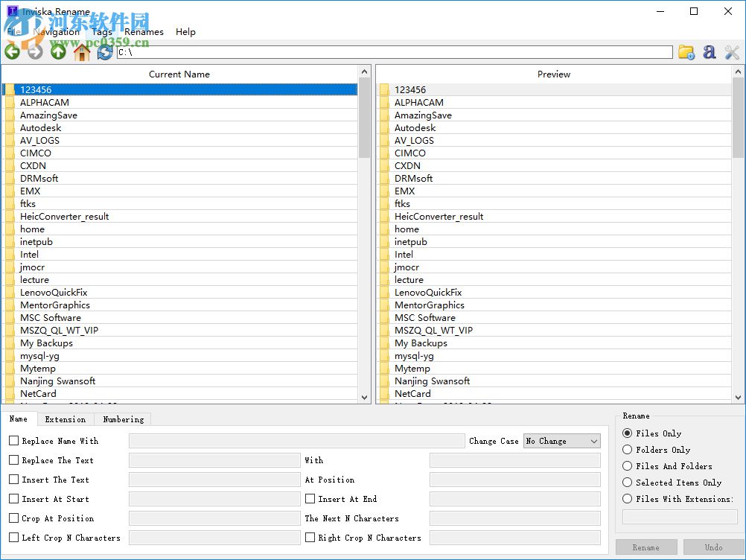Click Preview list scroll down arrow

point(738,397)
